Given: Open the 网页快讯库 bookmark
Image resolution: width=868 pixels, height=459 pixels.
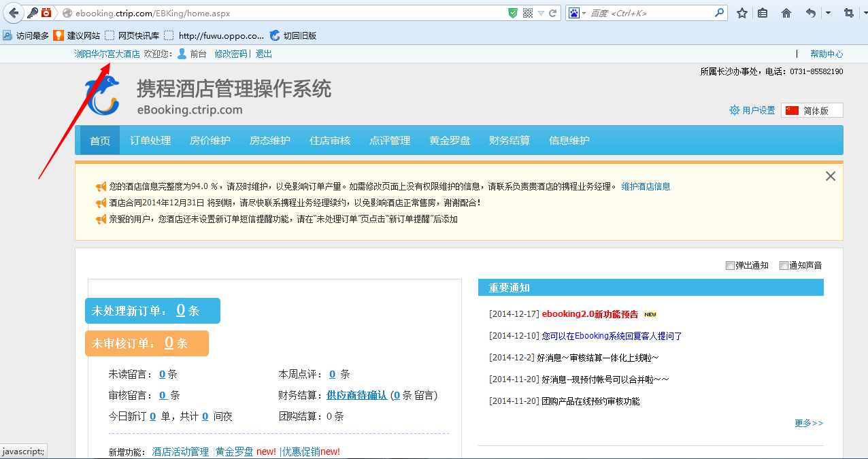Looking at the screenshot, I should click(x=132, y=35).
